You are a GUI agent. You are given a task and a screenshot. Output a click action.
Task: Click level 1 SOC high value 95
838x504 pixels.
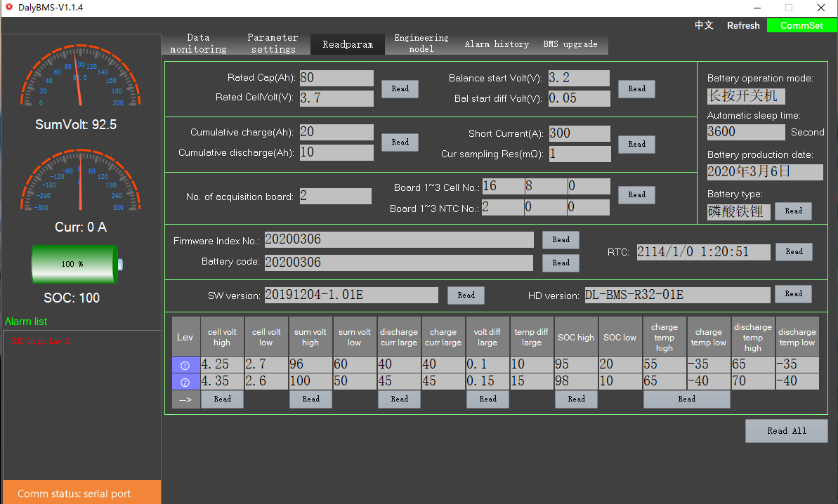576,364
